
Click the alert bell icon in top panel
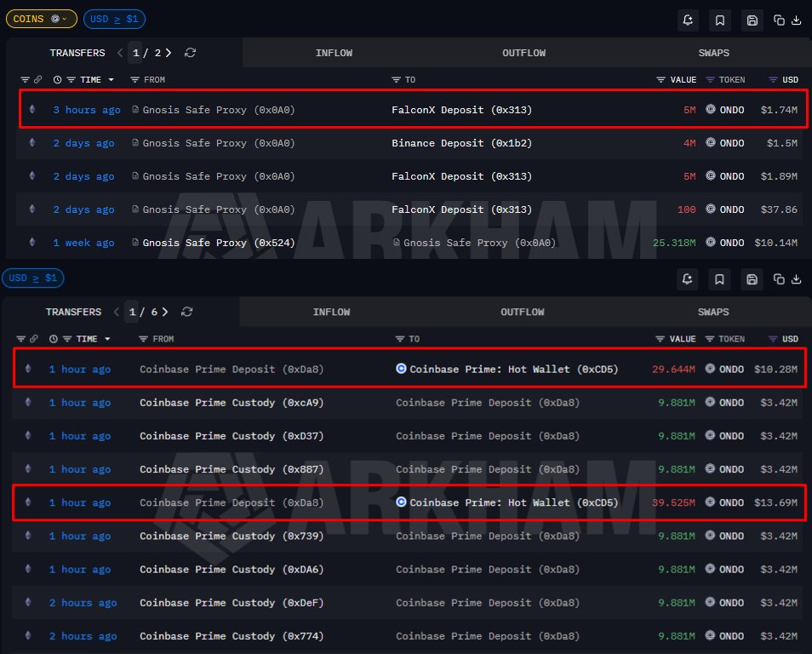(688, 20)
